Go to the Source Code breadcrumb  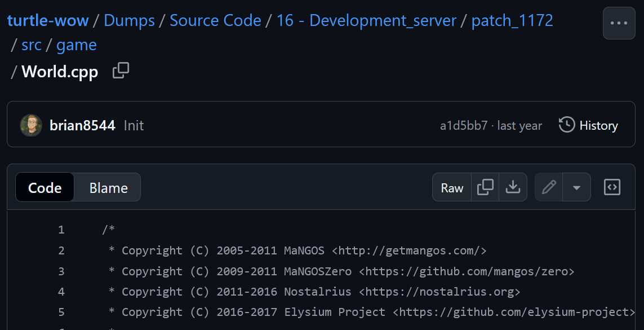tap(215, 21)
